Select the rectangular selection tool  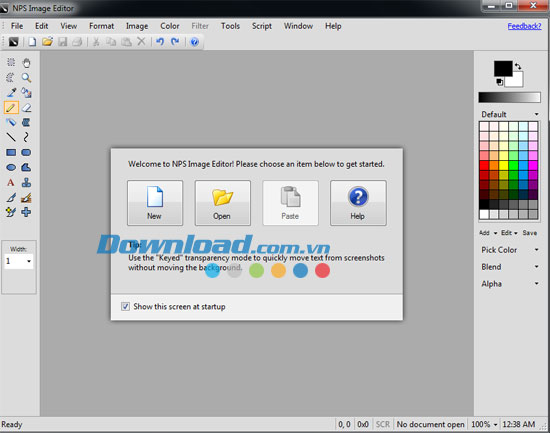[11, 62]
